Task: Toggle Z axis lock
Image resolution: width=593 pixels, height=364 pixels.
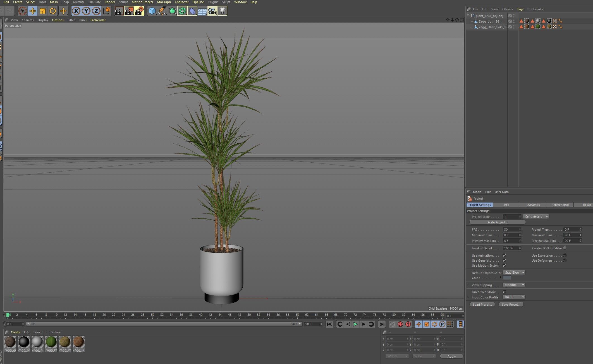Action: (96, 11)
